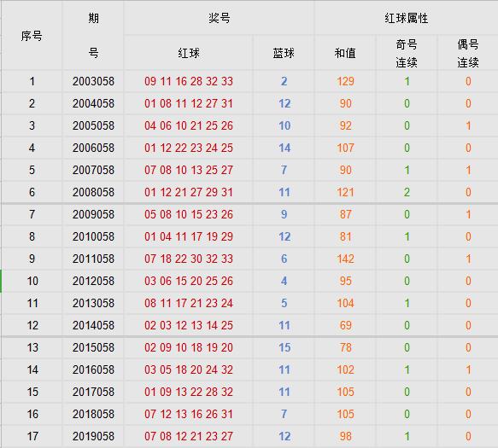
Task: Select sum value 129
Action: 345,81
